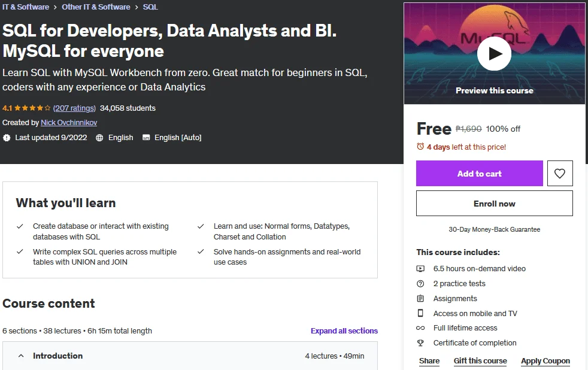The image size is (588, 370).
Task: Click the on-demand video icon
Action: tap(420, 268)
